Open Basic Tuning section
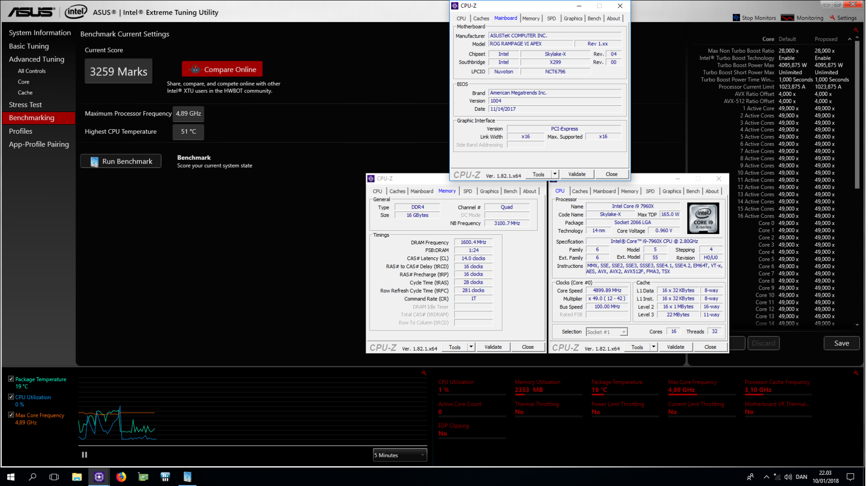The height and width of the screenshot is (486, 868). 29,46
